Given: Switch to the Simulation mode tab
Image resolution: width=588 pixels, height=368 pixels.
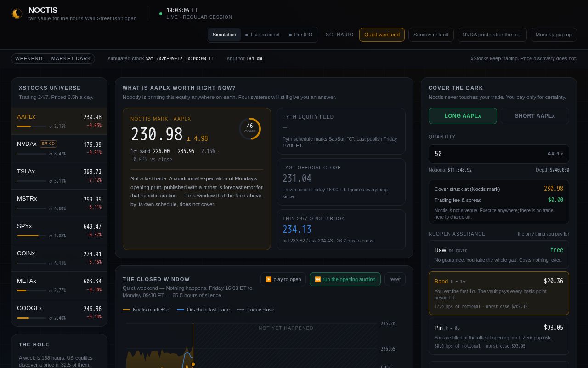Looking at the screenshot, I should [224, 34].
